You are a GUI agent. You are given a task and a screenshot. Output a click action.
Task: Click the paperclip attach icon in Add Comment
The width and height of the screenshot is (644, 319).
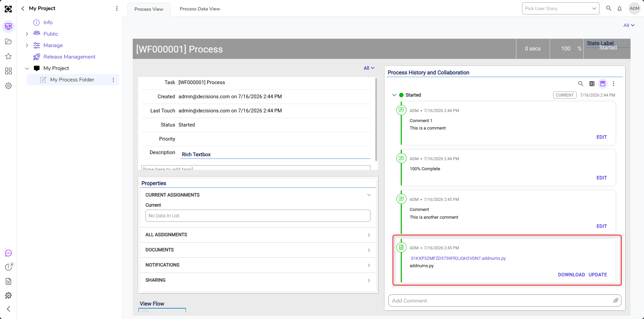coord(616,300)
